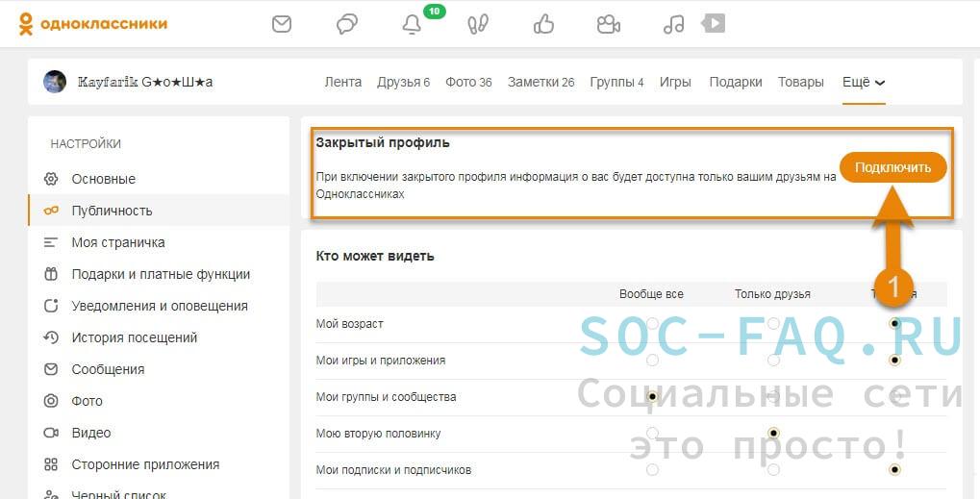Click the glasses icon next to Публичность

tap(51, 211)
